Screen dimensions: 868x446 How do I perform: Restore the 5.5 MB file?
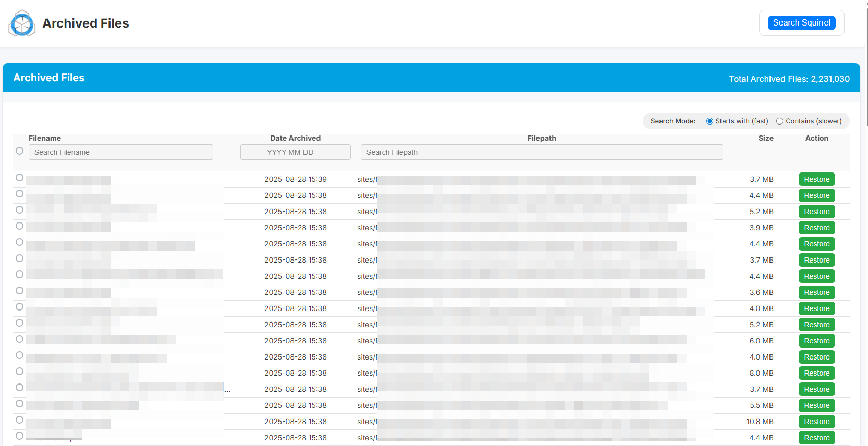tap(816, 405)
